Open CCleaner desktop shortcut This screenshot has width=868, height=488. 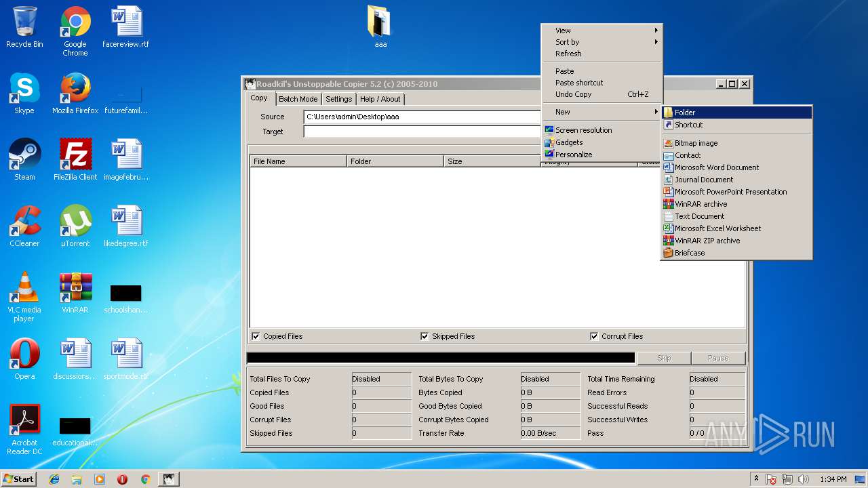(x=24, y=226)
